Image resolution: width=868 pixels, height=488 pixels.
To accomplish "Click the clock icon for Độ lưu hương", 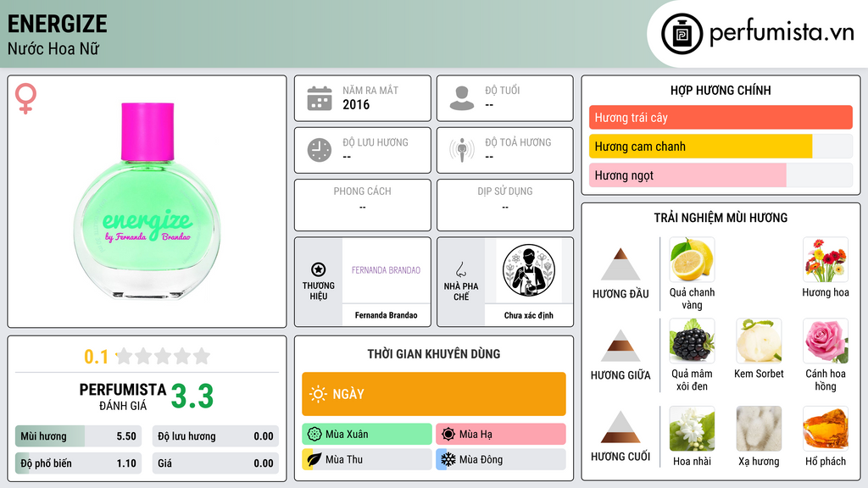I will pos(320,150).
